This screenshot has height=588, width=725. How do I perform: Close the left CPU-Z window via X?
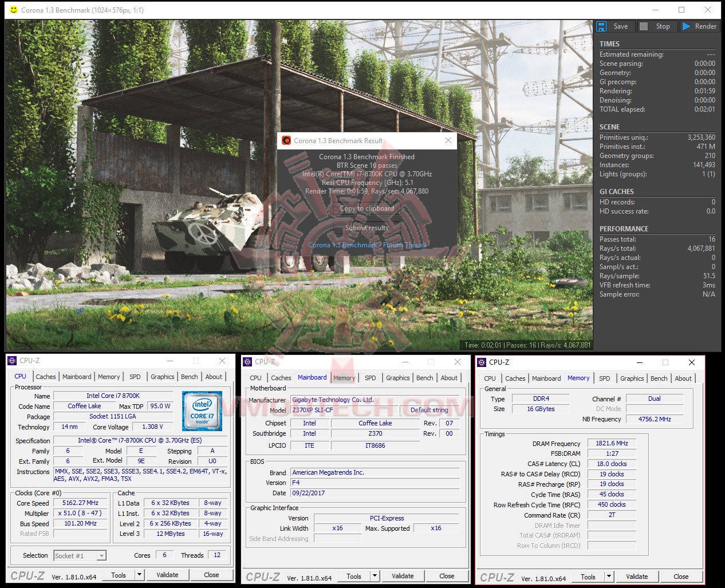point(222,361)
